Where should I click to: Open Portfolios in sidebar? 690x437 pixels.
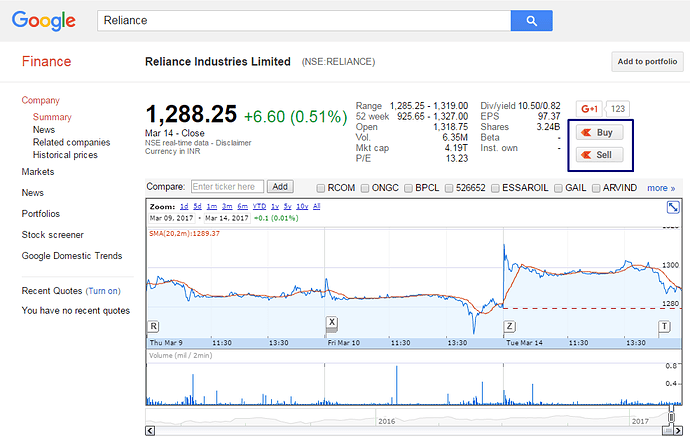40,214
